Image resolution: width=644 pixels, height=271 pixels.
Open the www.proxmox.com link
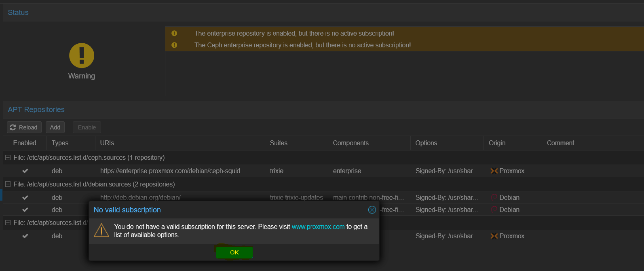tap(318, 227)
